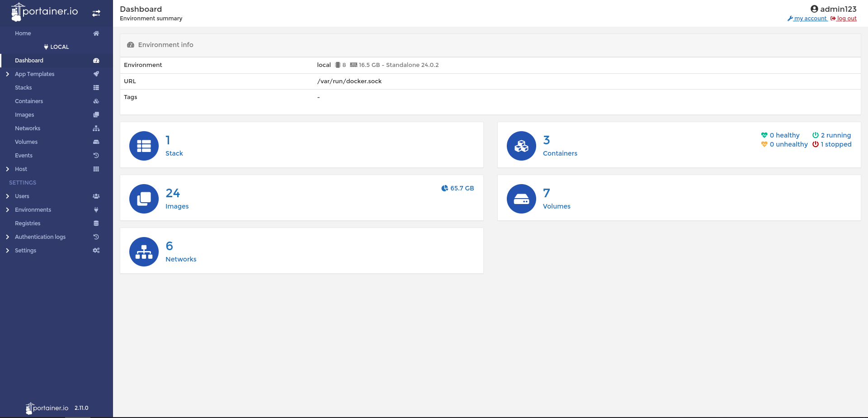Go to Events in the sidebar
This screenshot has height=418, width=868.
click(24, 156)
